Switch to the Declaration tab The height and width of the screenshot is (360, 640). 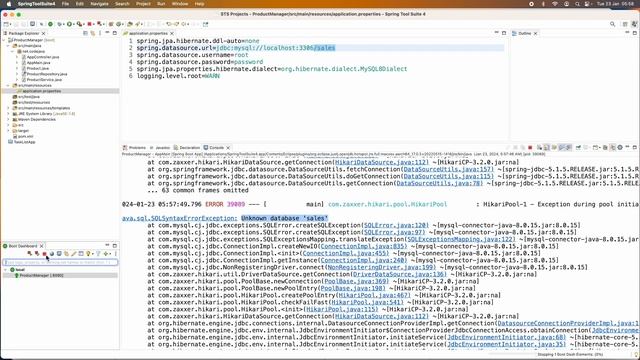[187, 148]
